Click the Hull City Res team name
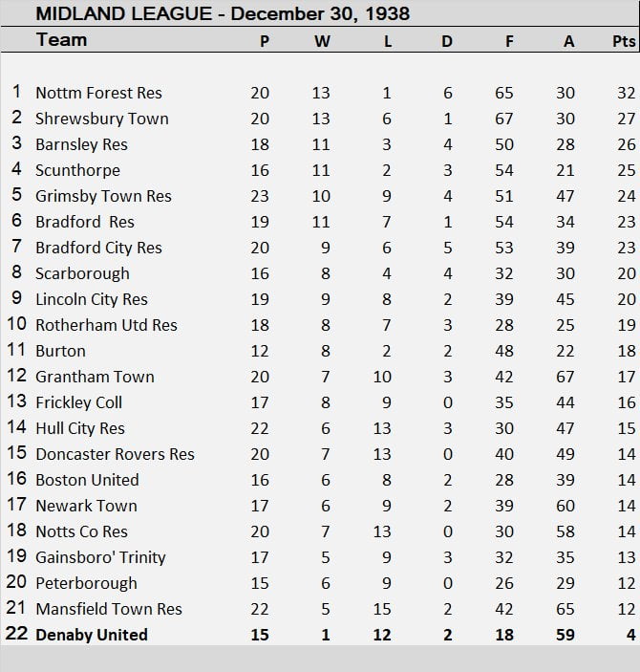Image resolution: width=640 pixels, height=672 pixels. tap(80, 428)
